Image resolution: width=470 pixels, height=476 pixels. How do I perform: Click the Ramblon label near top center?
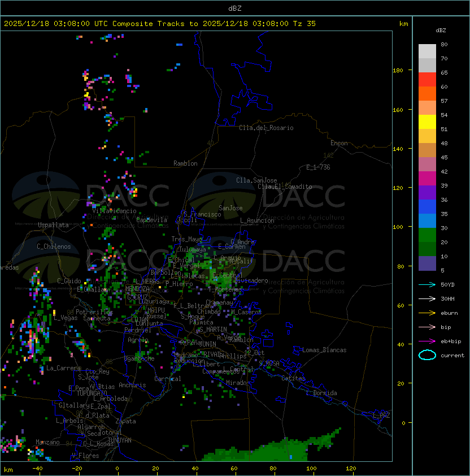(x=185, y=163)
